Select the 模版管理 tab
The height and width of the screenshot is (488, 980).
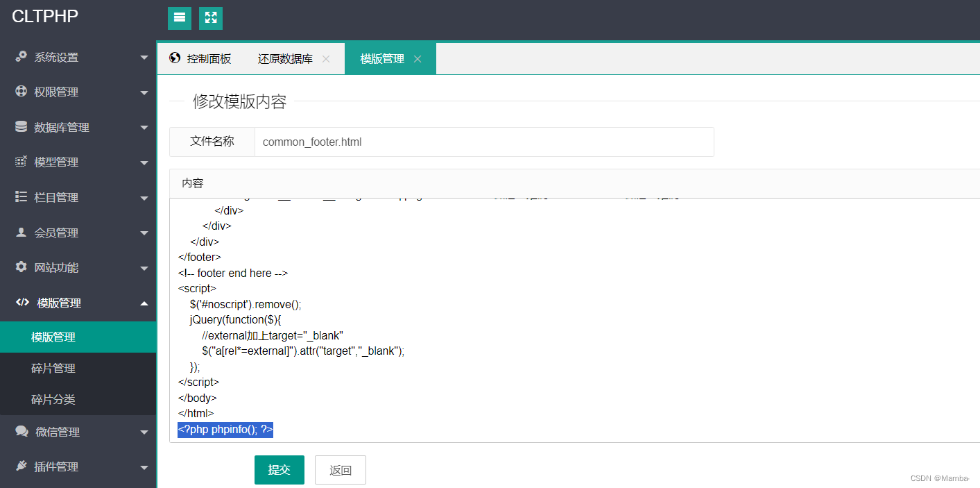point(390,59)
